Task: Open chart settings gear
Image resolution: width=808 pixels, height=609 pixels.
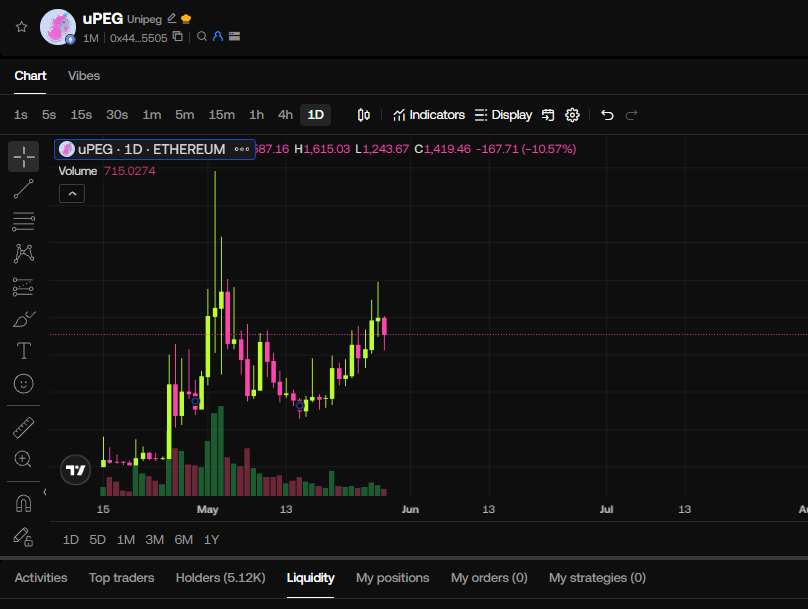Action: 573,115
